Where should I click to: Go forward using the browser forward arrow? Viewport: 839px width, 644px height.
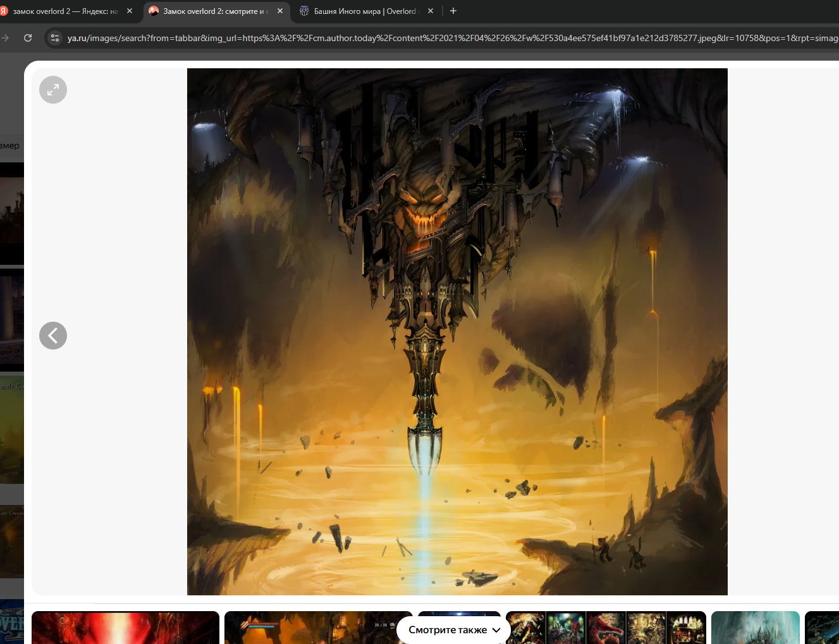[6, 38]
